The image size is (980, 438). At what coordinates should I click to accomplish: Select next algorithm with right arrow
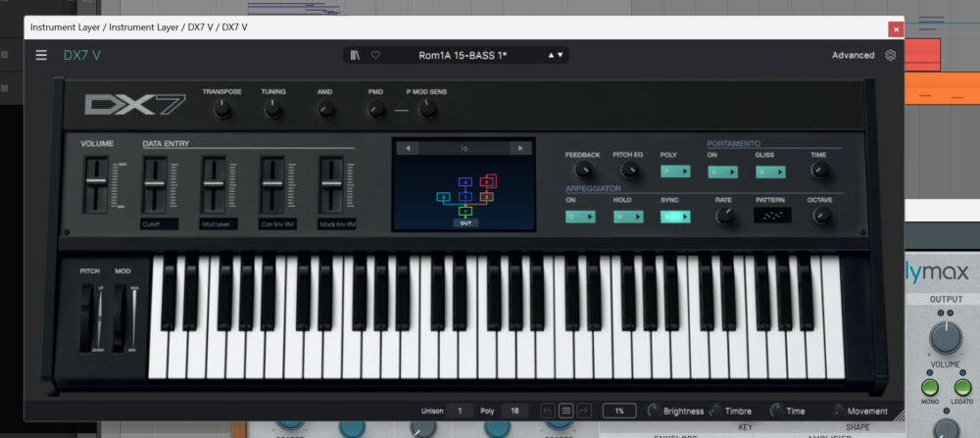tap(520, 148)
